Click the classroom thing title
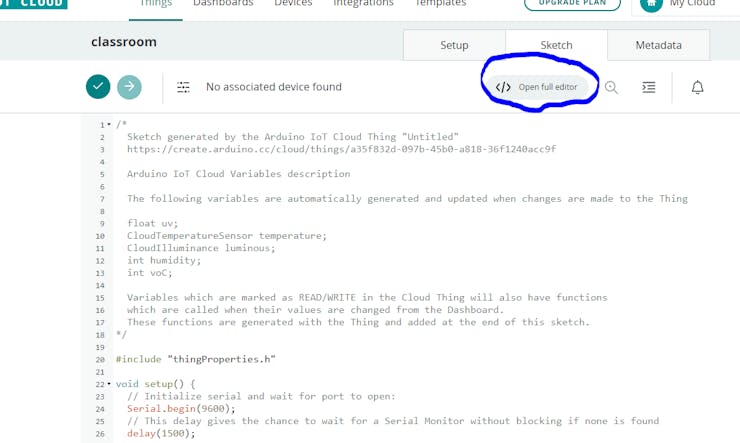The width and height of the screenshot is (740, 443). [x=124, y=42]
